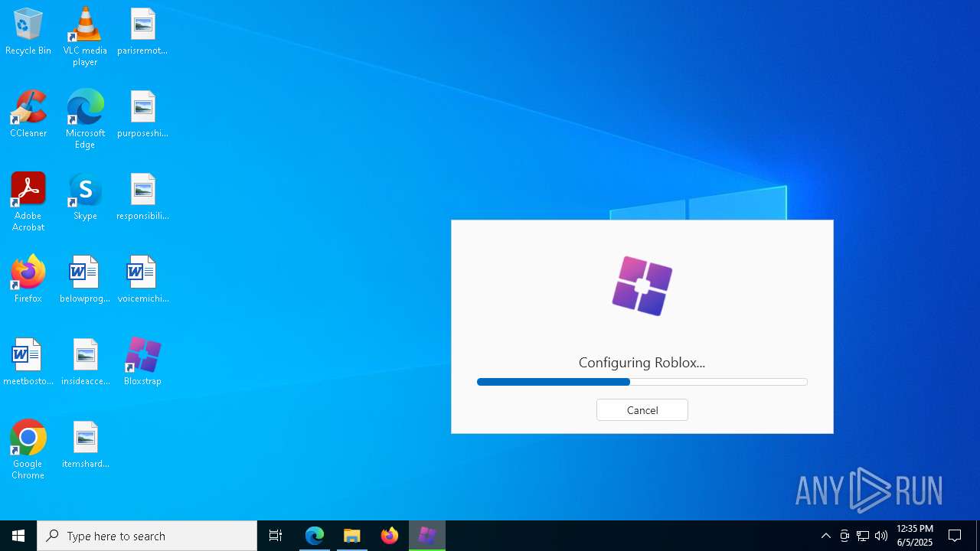Click the Bloxstrap logo in the dialog
The height and width of the screenshot is (551, 980).
642,286
